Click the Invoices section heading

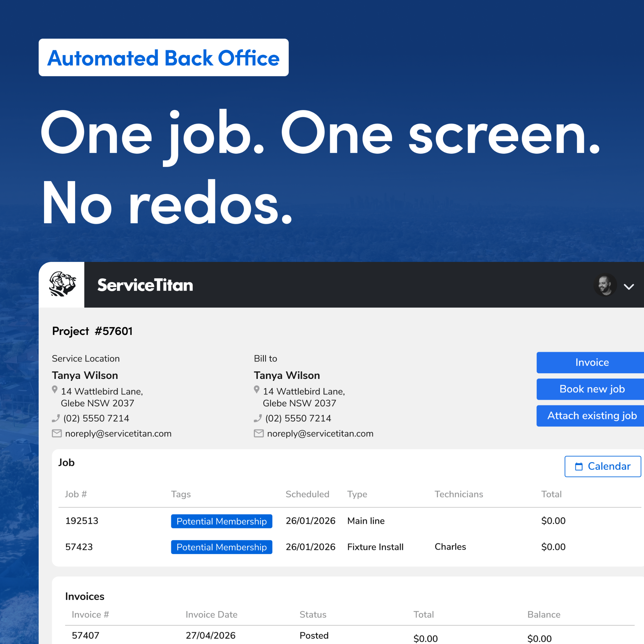pyautogui.click(x=85, y=596)
